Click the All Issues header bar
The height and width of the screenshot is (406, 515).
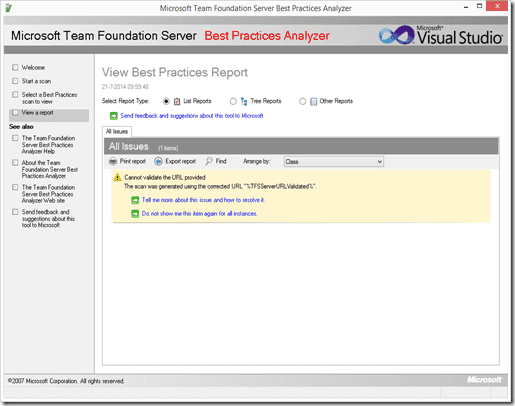pos(301,146)
